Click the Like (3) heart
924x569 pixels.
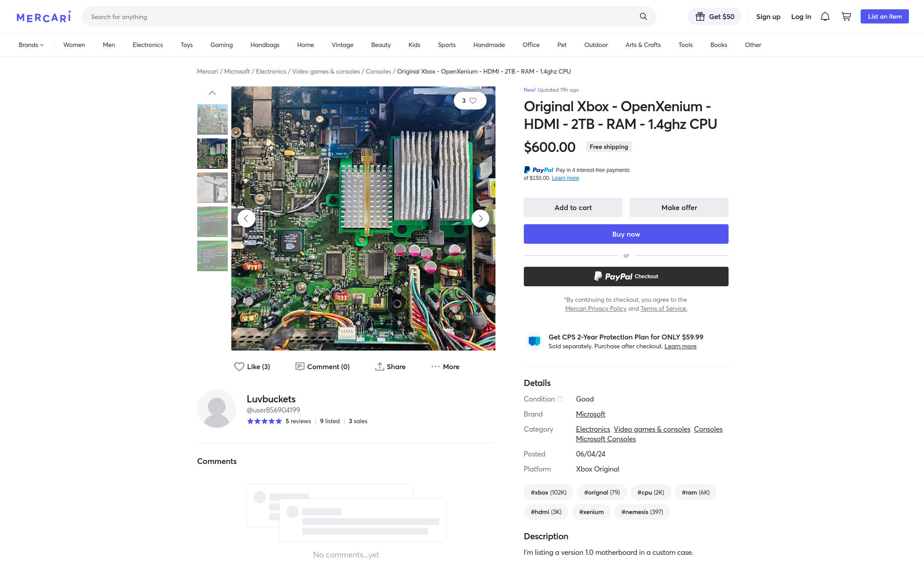click(x=252, y=366)
